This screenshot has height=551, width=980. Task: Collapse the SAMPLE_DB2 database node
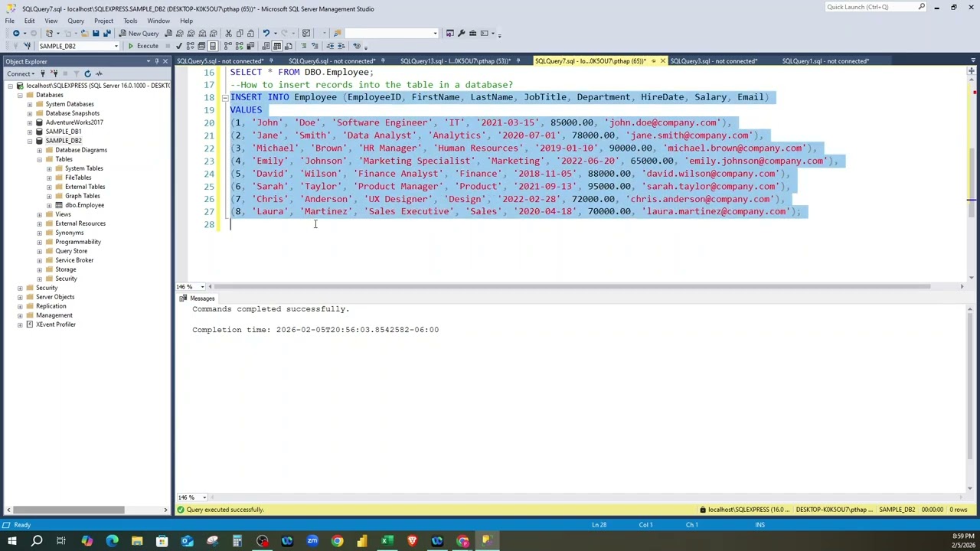30,141
